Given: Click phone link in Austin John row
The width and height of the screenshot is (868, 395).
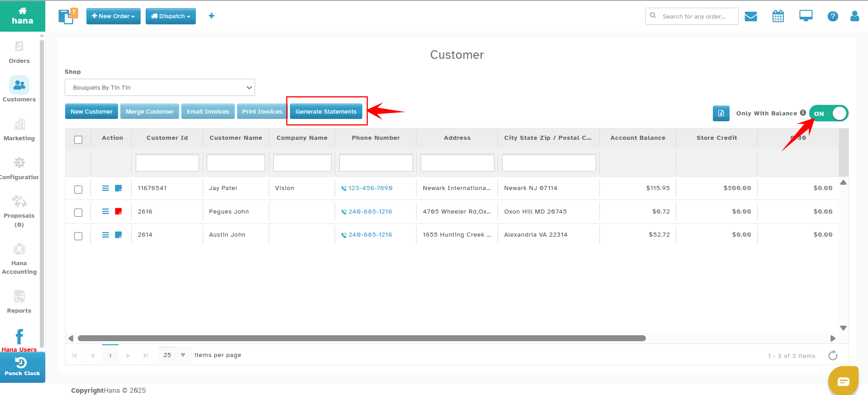Looking at the screenshot, I should (370, 235).
